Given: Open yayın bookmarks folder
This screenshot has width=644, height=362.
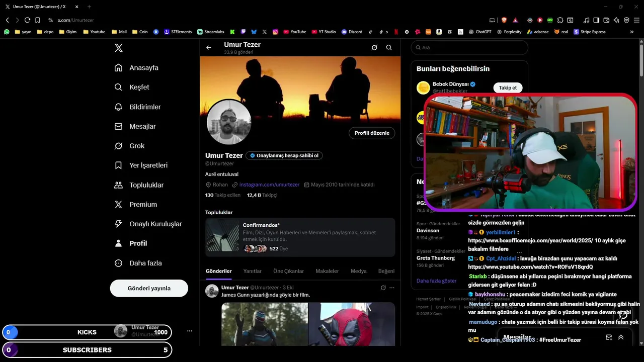Looking at the screenshot, I should pyautogui.click(x=23, y=32).
